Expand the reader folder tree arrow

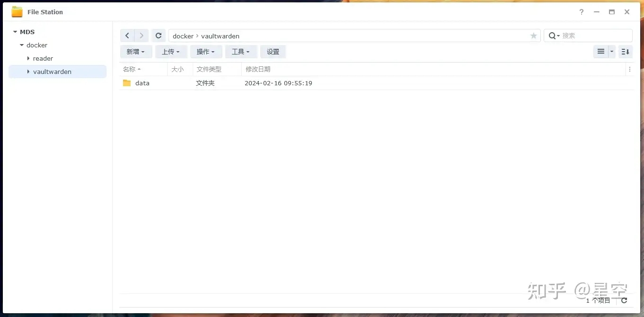pyautogui.click(x=28, y=59)
